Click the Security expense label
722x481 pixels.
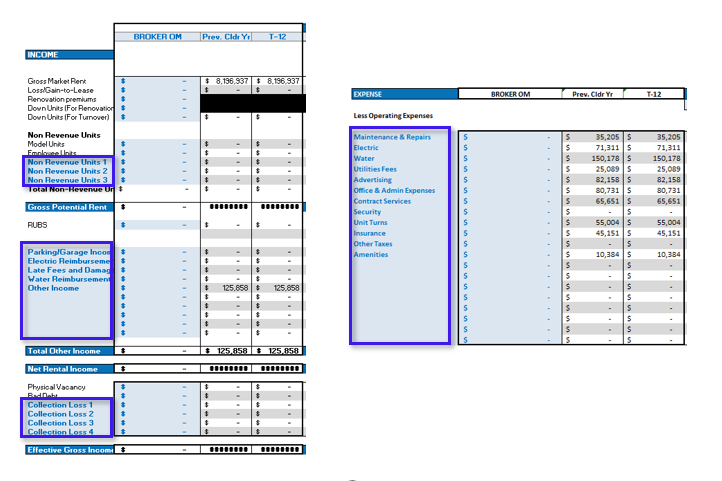367,212
